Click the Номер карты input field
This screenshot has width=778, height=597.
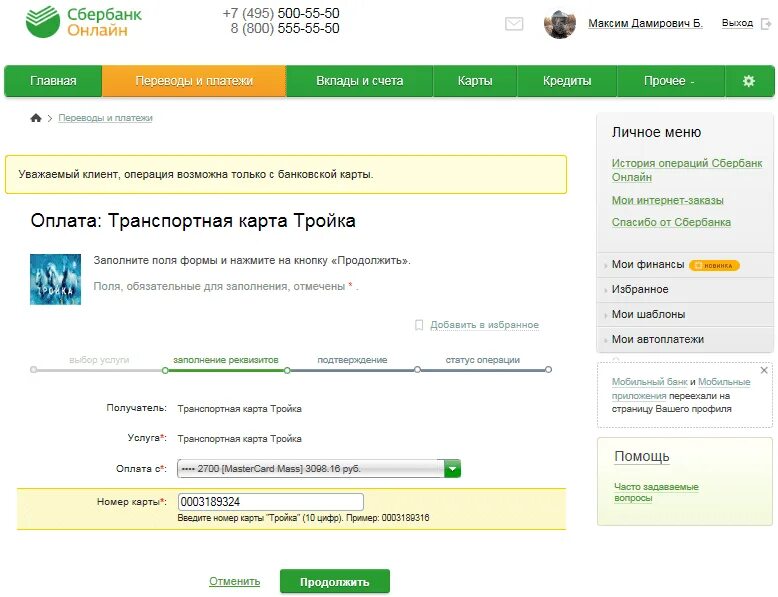click(x=270, y=502)
